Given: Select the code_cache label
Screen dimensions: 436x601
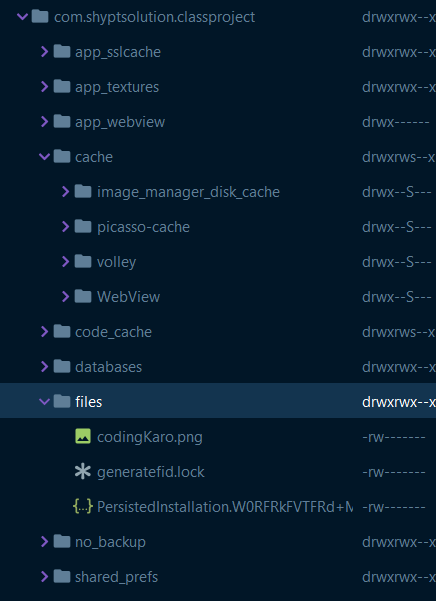Looking at the screenshot, I should [113, 332].
